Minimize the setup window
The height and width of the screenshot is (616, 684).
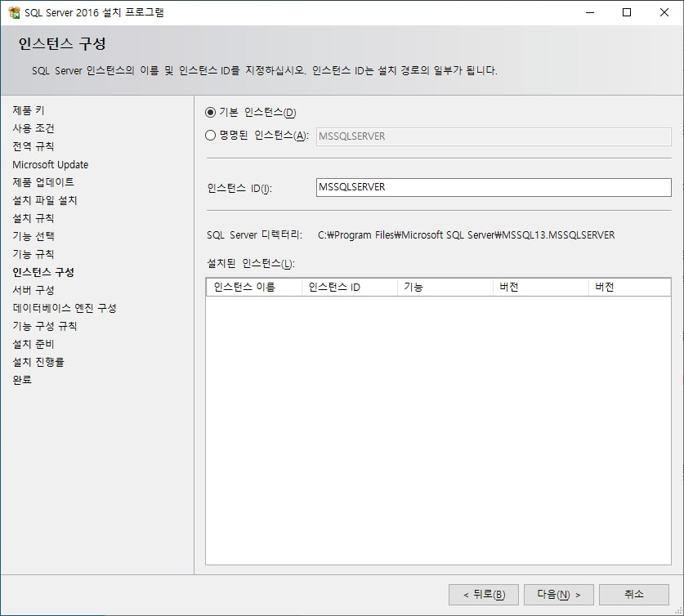(590, 12)
